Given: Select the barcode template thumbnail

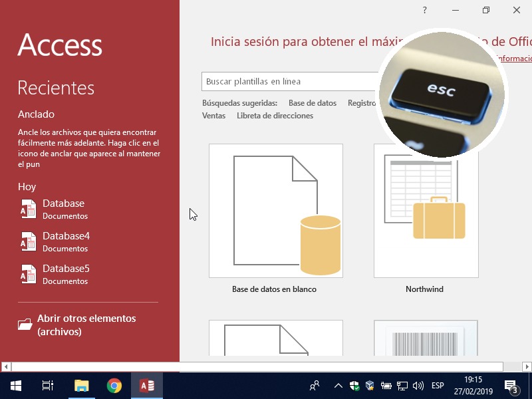Looking at the screenshot, I should (x=426, y=339).
